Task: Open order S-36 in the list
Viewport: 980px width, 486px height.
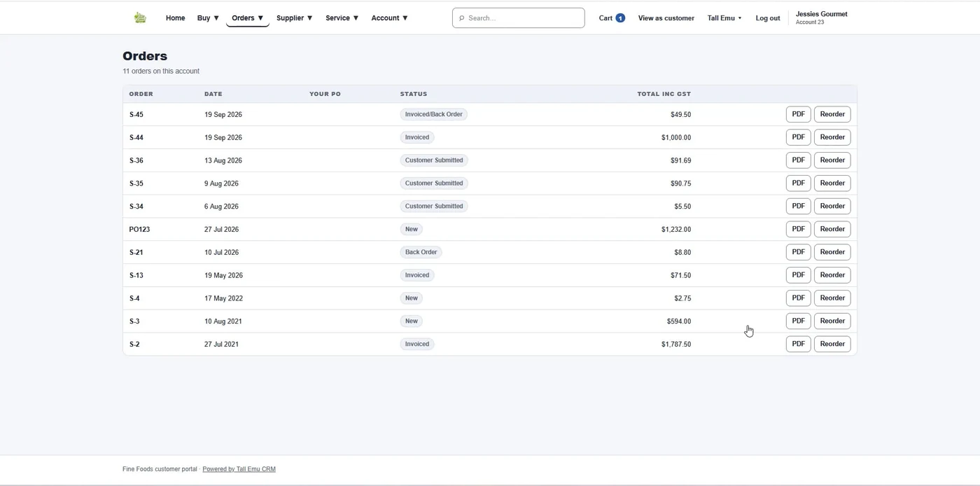Action: [136, 160]
